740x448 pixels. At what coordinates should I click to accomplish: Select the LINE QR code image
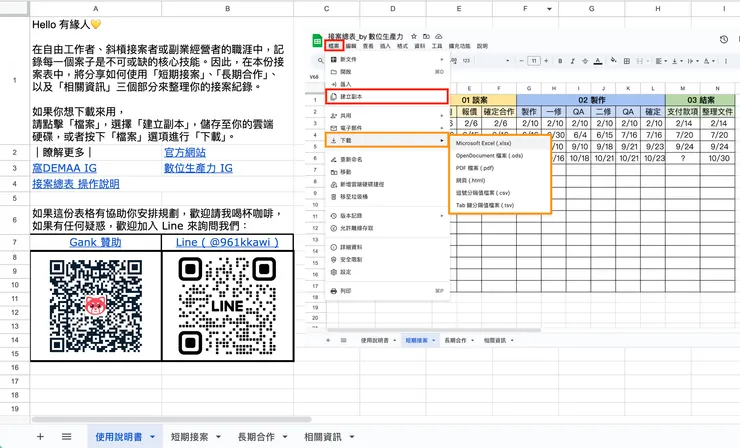pyautogui.click(x=227, y=306)
